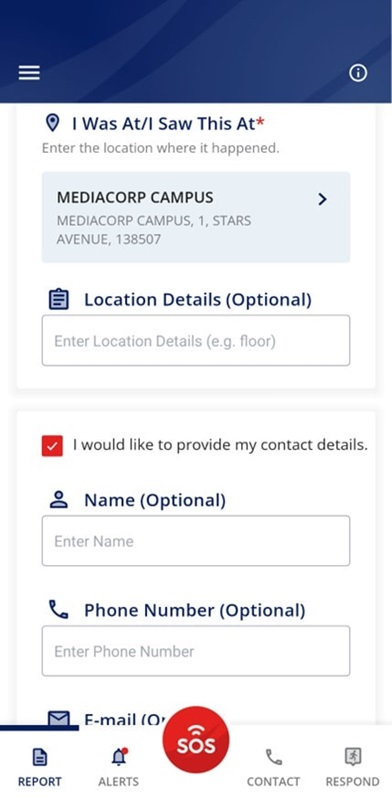
Task: Tap the person icon beside Name
Action: click(x=59, y=500)
